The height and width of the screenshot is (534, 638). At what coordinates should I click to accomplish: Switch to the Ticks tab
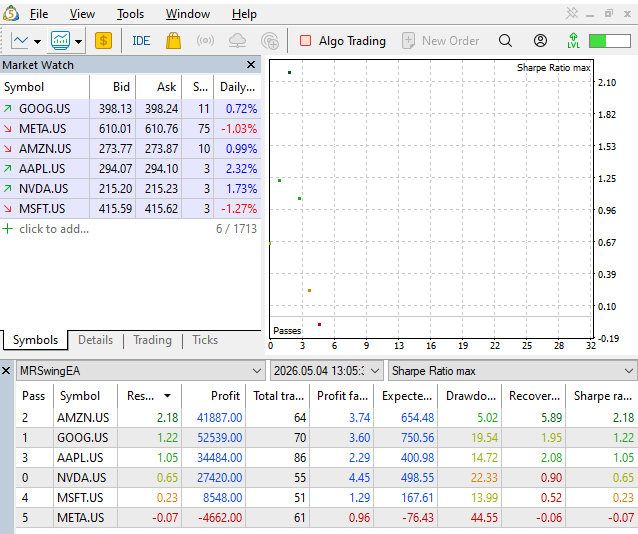click(x=205, y=340)
